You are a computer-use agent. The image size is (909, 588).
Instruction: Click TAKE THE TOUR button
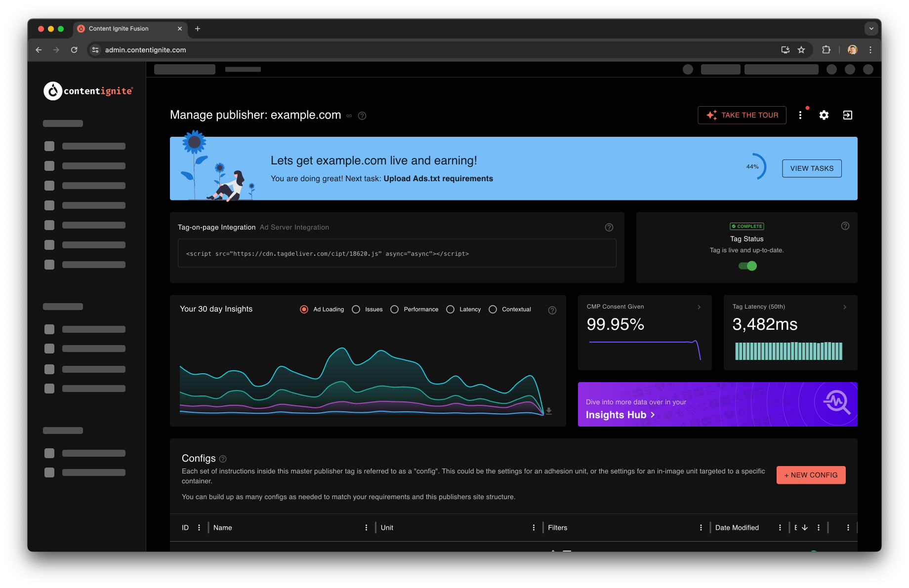pos(742,115)
